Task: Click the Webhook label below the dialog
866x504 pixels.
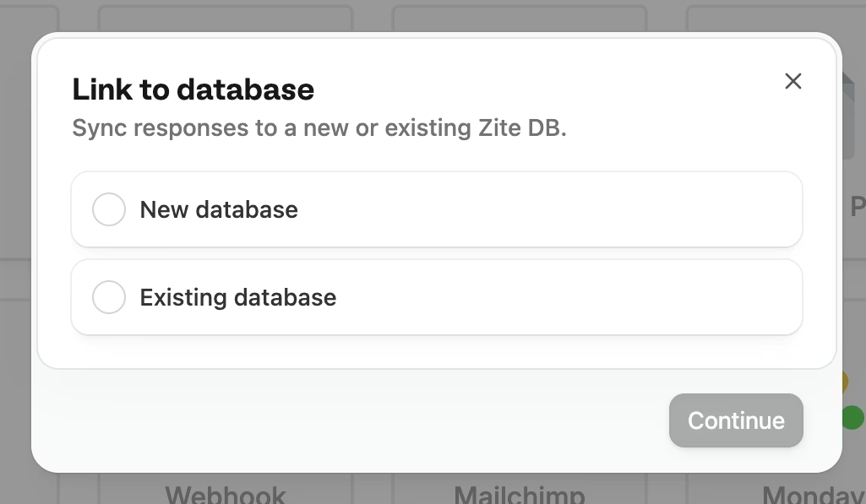Action: 225,492
